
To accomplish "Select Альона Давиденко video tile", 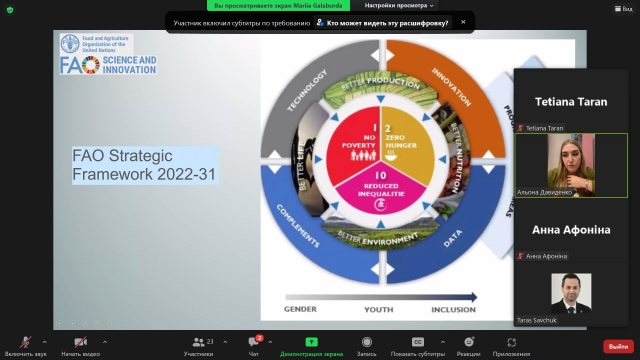I will 571,165.
